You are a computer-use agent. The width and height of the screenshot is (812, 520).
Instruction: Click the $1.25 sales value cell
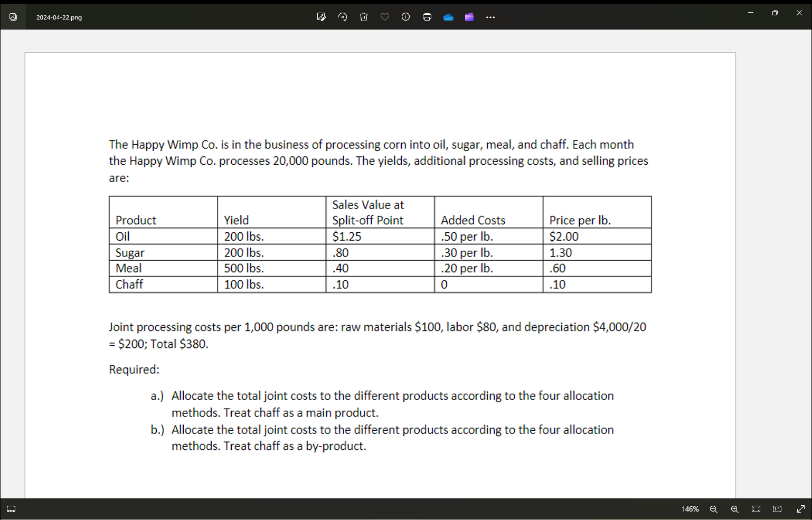(380, 236)
